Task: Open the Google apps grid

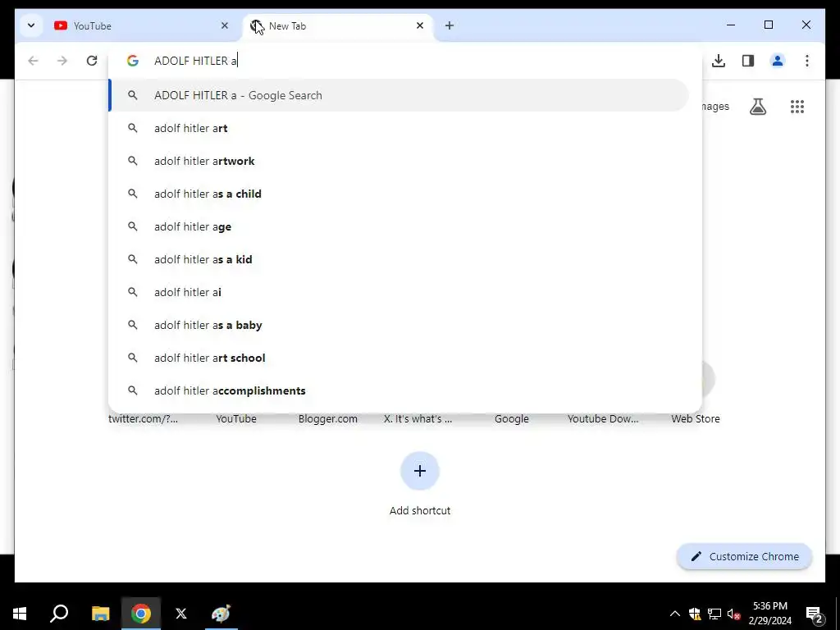Action: coord(797,107)
